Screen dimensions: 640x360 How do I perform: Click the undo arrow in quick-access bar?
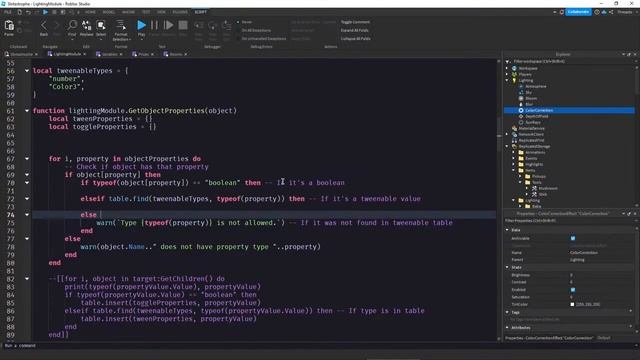[28, 12]
